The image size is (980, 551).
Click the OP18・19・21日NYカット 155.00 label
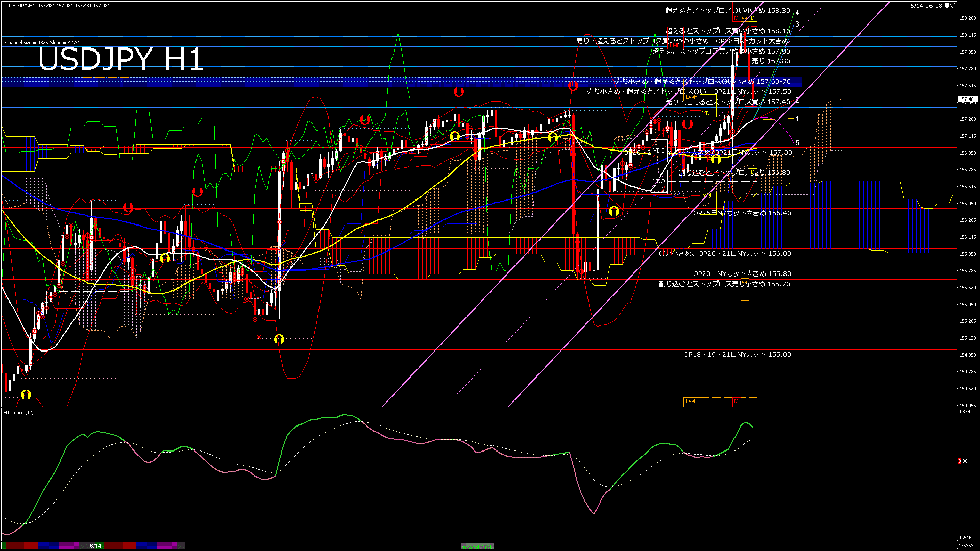(737, 355)
